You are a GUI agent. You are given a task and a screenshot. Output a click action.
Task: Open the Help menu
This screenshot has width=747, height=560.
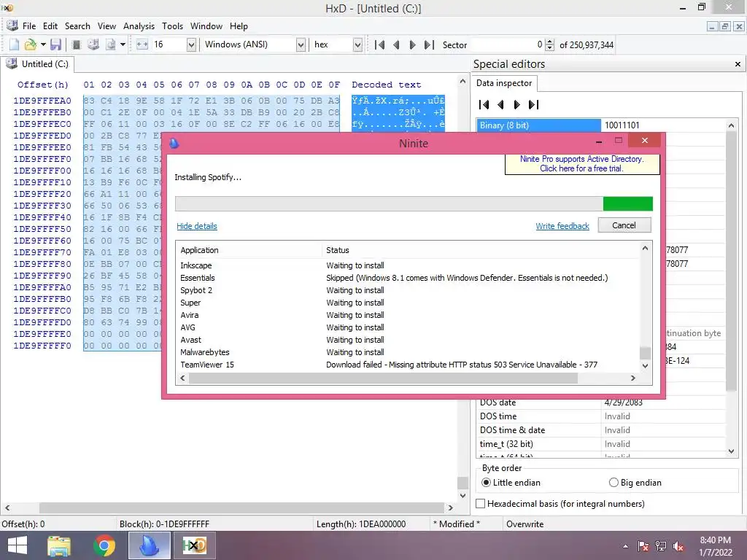[x=239, y=26]
